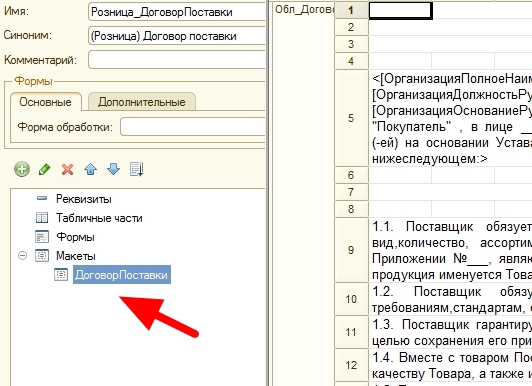The width and height of the screenshot is (532, 386).
Task: Click the red X Delete icon
Action: tap(68, 169)
